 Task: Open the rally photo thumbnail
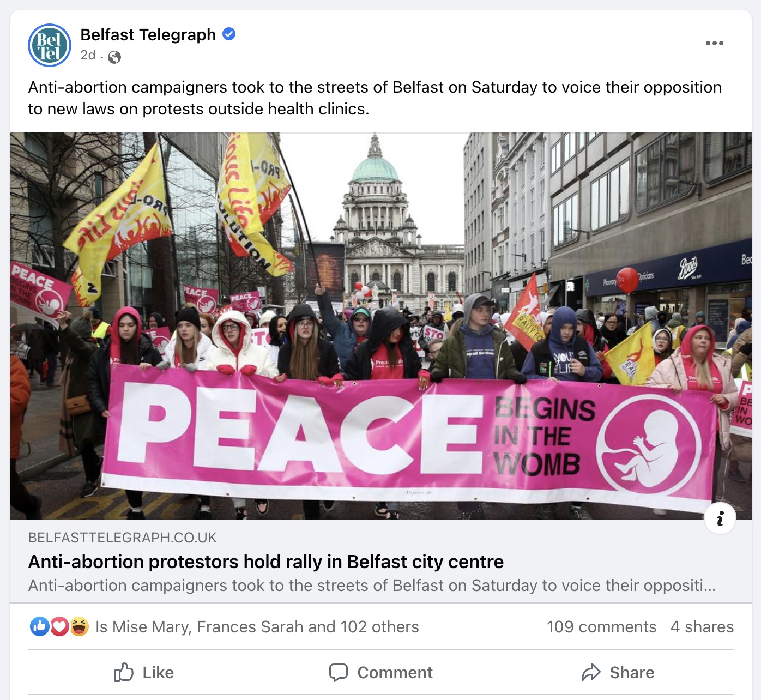381,326
